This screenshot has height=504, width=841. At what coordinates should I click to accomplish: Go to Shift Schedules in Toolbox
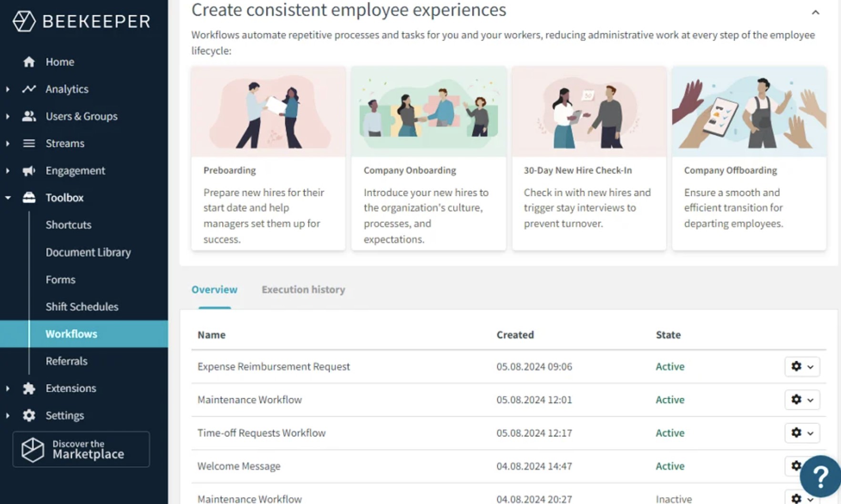point(82,307)
